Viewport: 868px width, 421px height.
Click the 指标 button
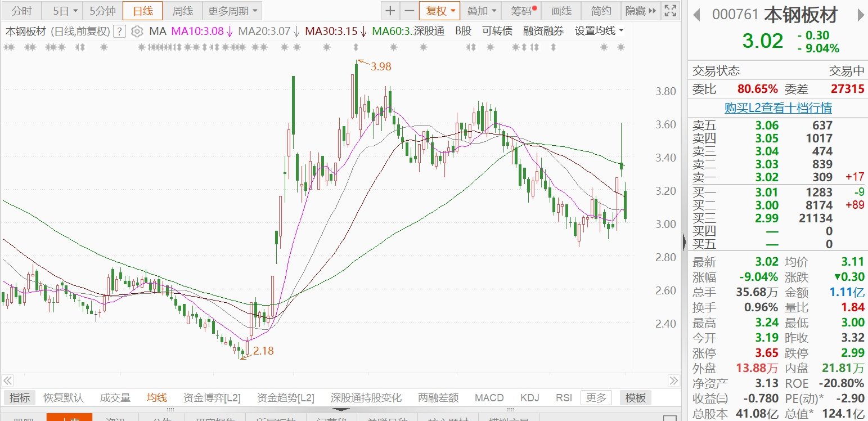20,398
